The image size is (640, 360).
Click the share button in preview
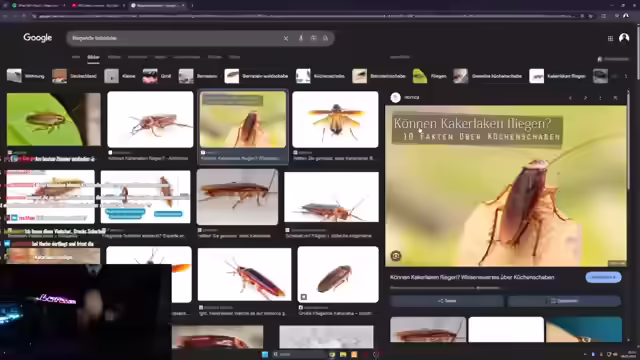[x=447, y=301]
